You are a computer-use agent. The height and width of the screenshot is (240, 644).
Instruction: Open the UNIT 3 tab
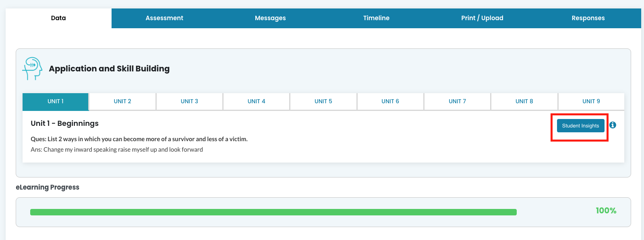189,102
